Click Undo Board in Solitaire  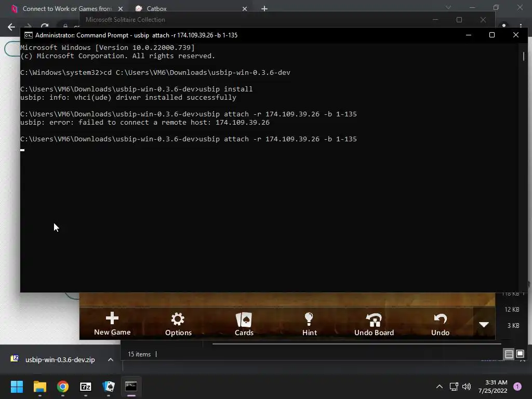click(374, 324)
